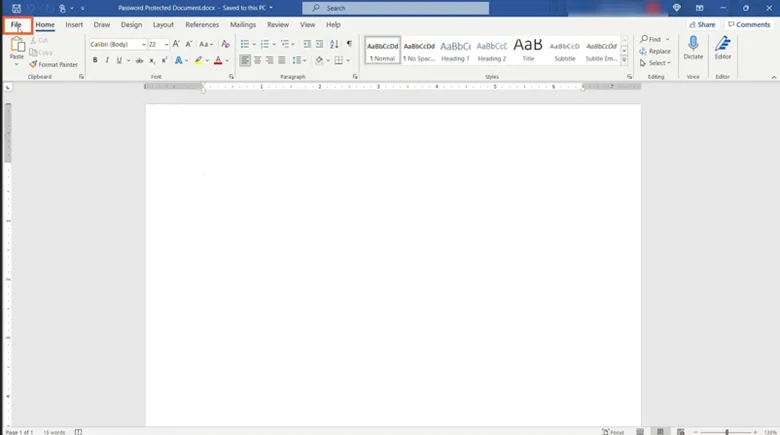Go to the Design tab
This screenshot has height=435, width=780.
click(131, 25)
